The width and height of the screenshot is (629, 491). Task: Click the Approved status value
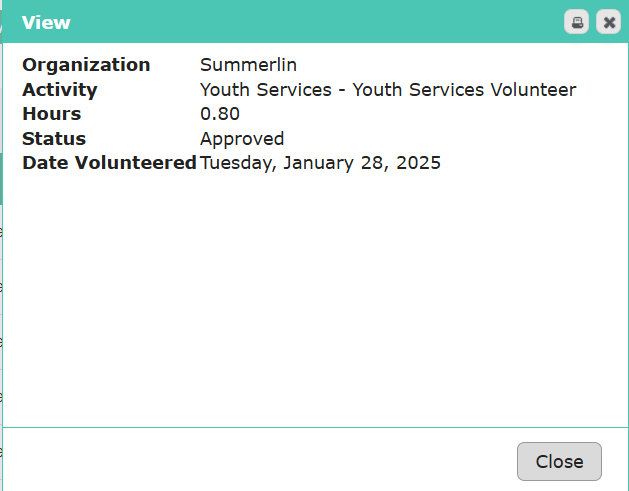[242, 139]
